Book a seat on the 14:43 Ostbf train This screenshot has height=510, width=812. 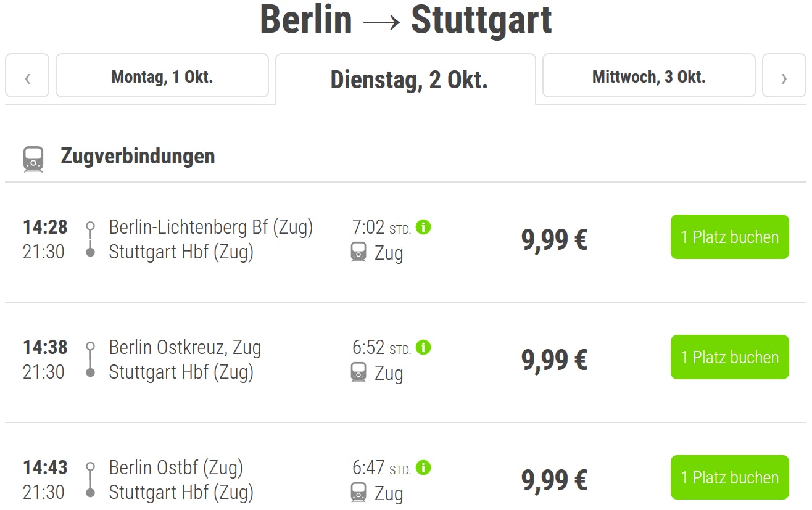pyautogui.click(x=729, y=477)
